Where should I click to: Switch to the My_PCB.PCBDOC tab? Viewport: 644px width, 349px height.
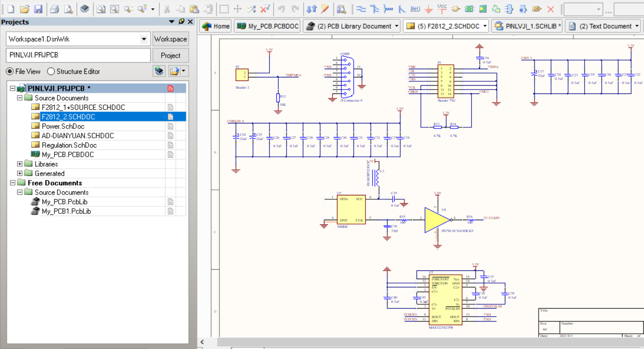pyautogui.click(x=267, y=26)
